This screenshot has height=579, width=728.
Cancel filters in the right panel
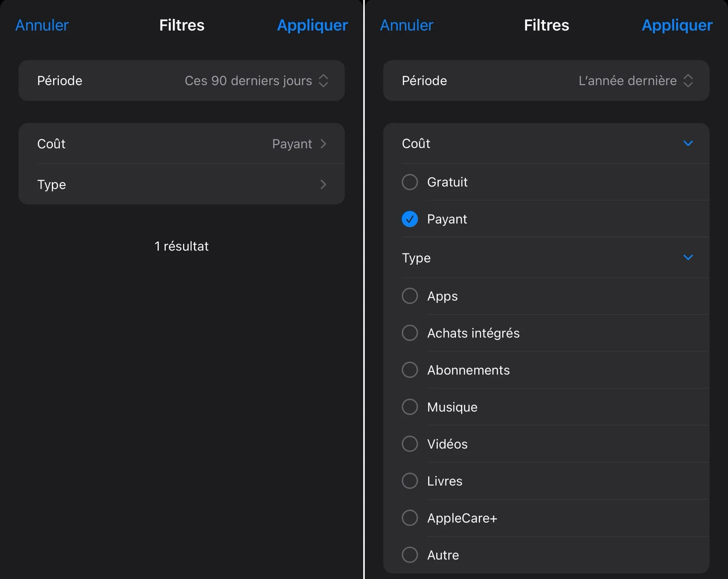point(407,25)
